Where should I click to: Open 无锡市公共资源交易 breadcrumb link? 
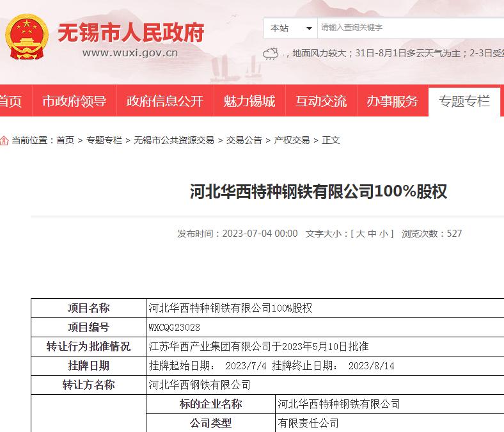pyautogui.click(x=174, y=140)
